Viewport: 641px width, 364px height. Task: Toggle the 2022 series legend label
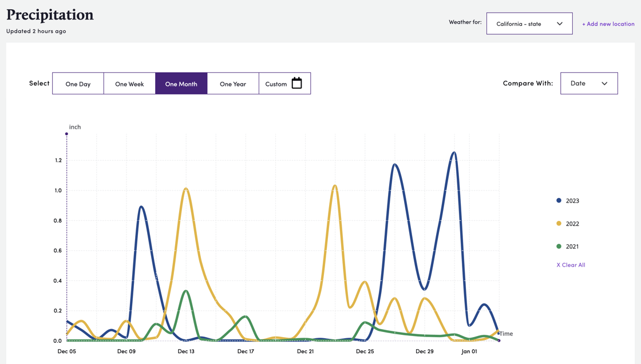(572, 224)
